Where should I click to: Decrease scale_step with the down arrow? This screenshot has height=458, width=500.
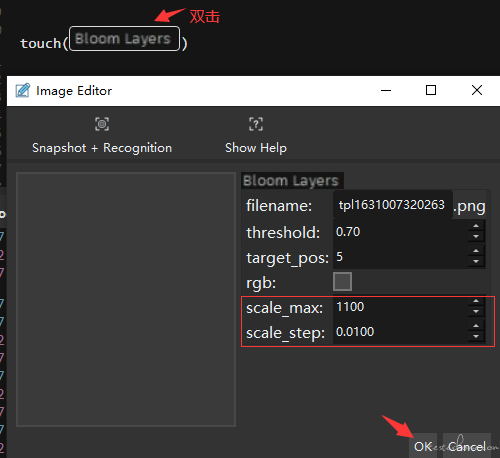click(476, 336)
